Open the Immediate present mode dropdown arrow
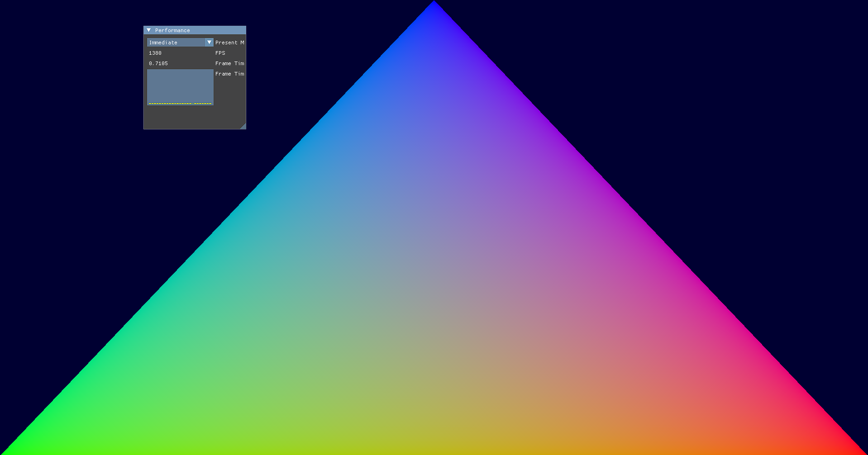Viewport: 868px width, 455px height. tap(209, 42)
